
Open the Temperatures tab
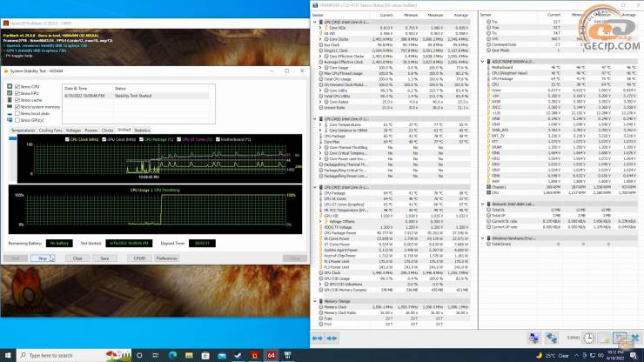23,131
